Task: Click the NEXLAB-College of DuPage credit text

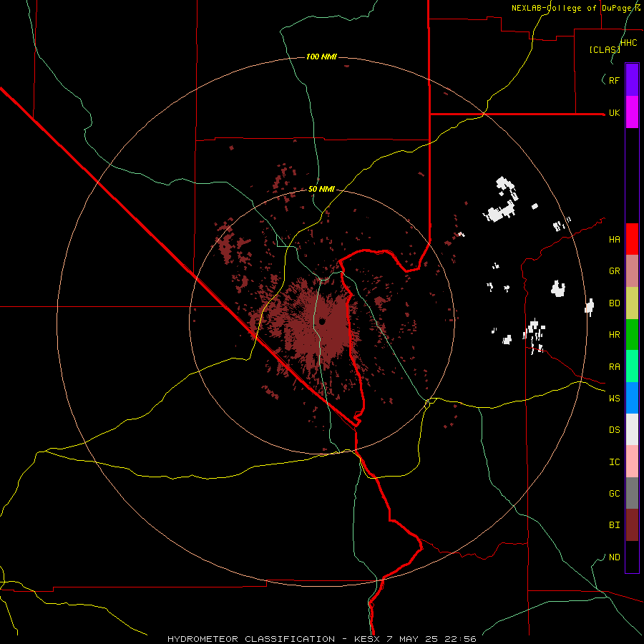Action: pyautogui.click(x=575, y=8)
